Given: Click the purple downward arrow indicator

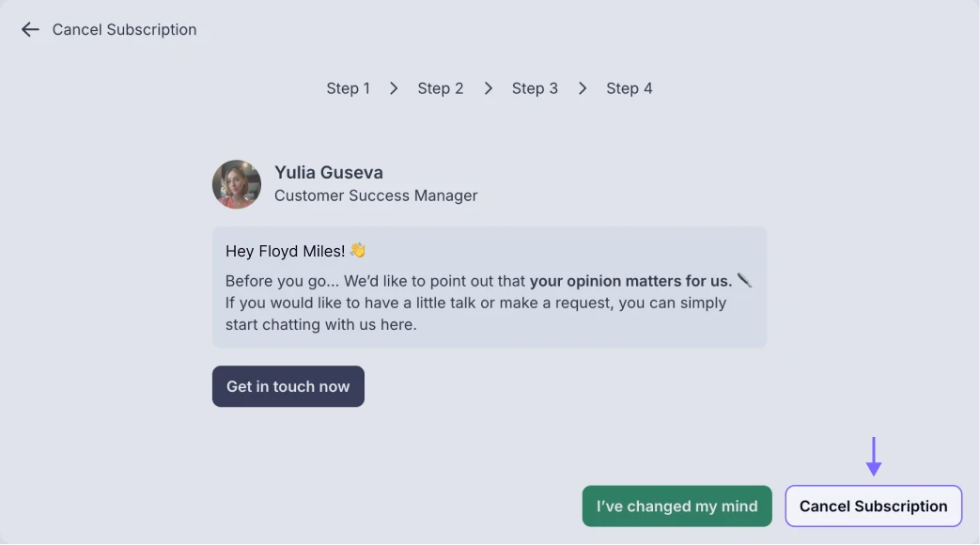Looking at the screenshot, I should [x=874, y=457].
